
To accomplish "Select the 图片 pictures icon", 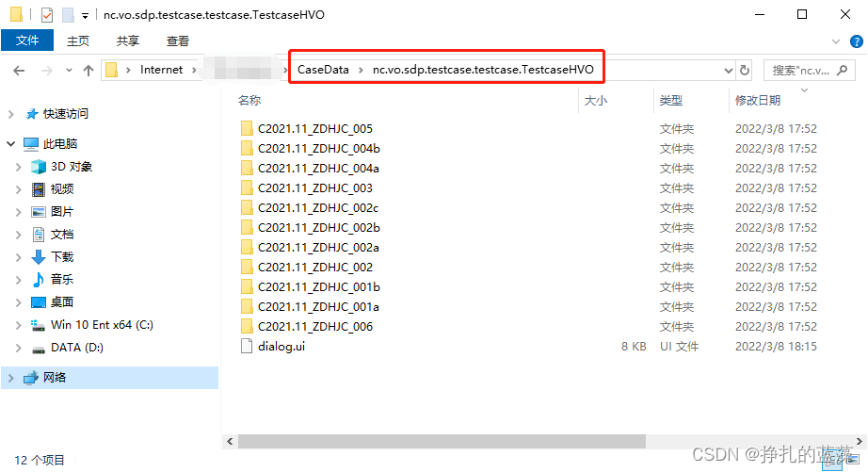I will coord(39,212).
